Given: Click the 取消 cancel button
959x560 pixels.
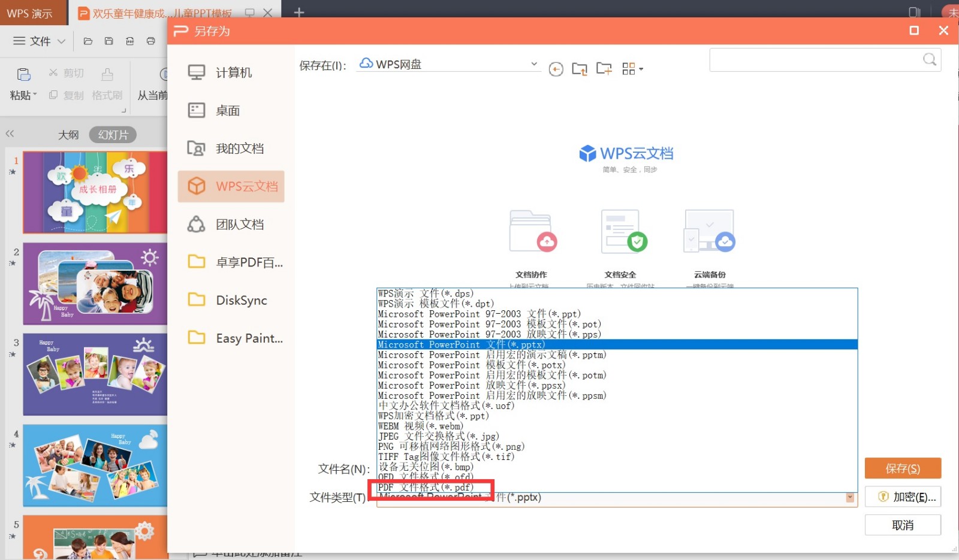Looking at the screenshot, I should (x=903, y=525).
